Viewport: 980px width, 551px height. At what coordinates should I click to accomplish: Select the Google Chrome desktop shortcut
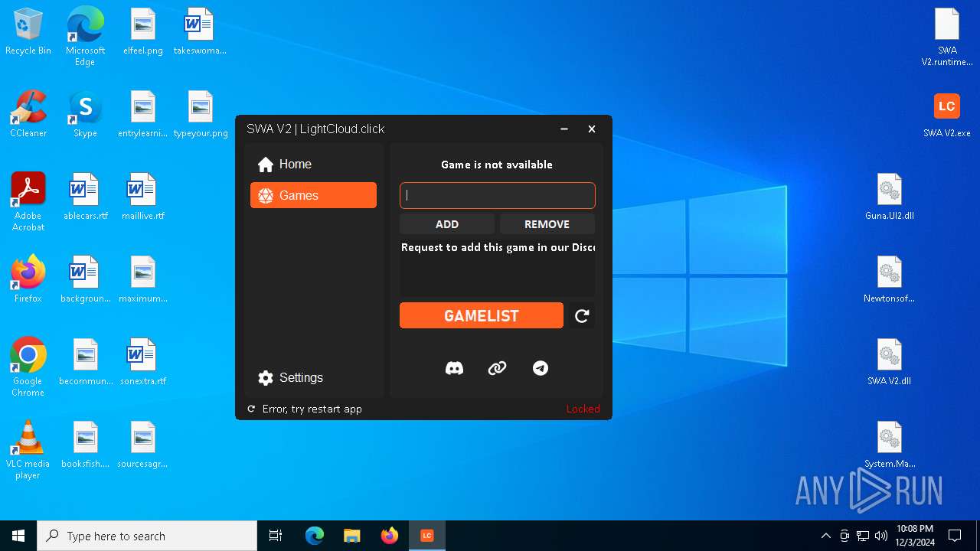tap(28, 367)
